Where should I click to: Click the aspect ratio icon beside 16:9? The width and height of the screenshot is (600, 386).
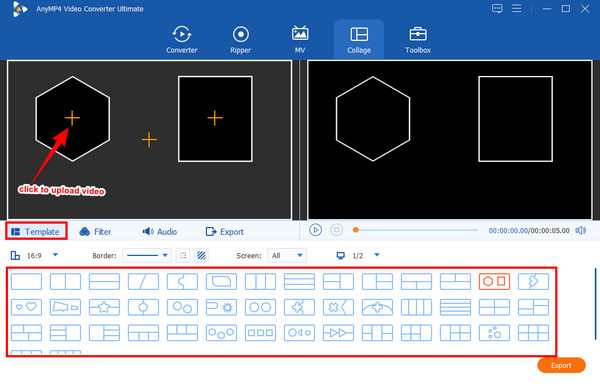pos(15,255)
